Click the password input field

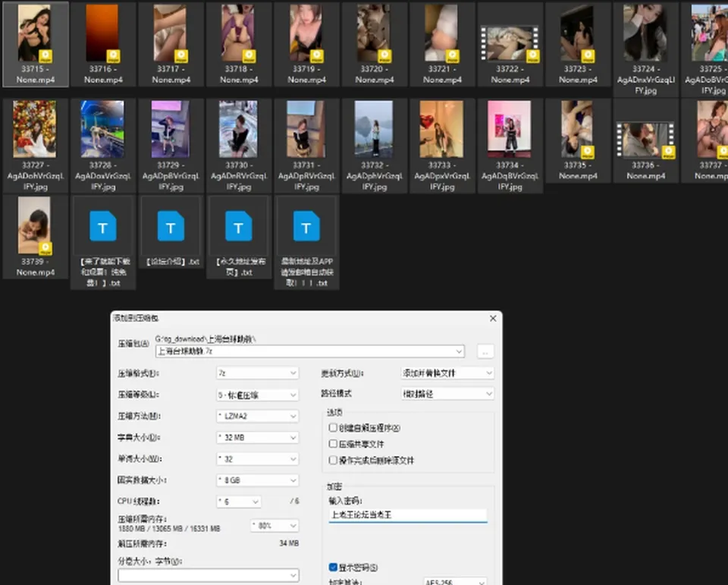(x=408, y=515)
